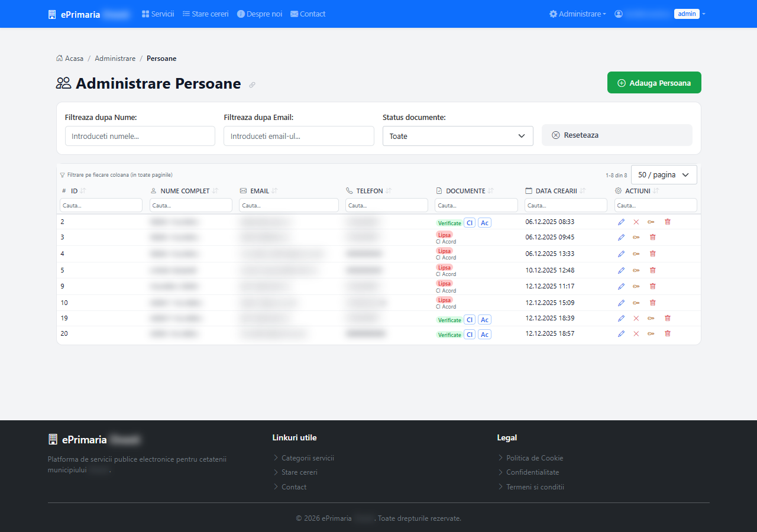The width and height of the screenshot is (757, 532).
Task: Click the red X icon in row ID 2
Action: pos(636,222)
